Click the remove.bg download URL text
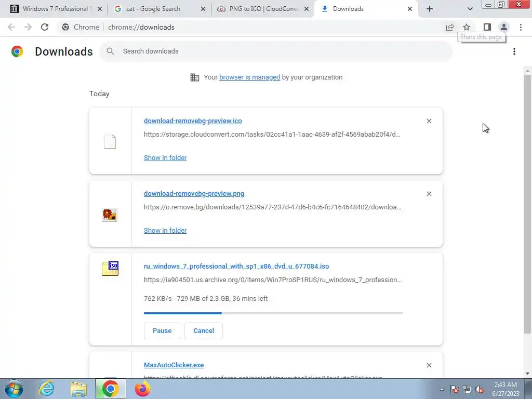Viewport: 532px width, 399px height. [272, 207]
